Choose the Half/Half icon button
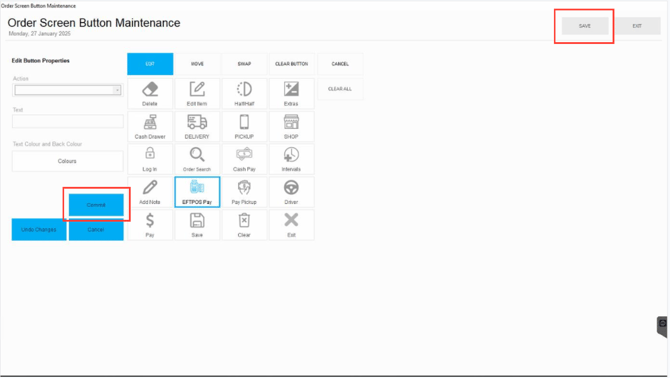This screenshot has height=378, width=670. (x=244, y=94)
